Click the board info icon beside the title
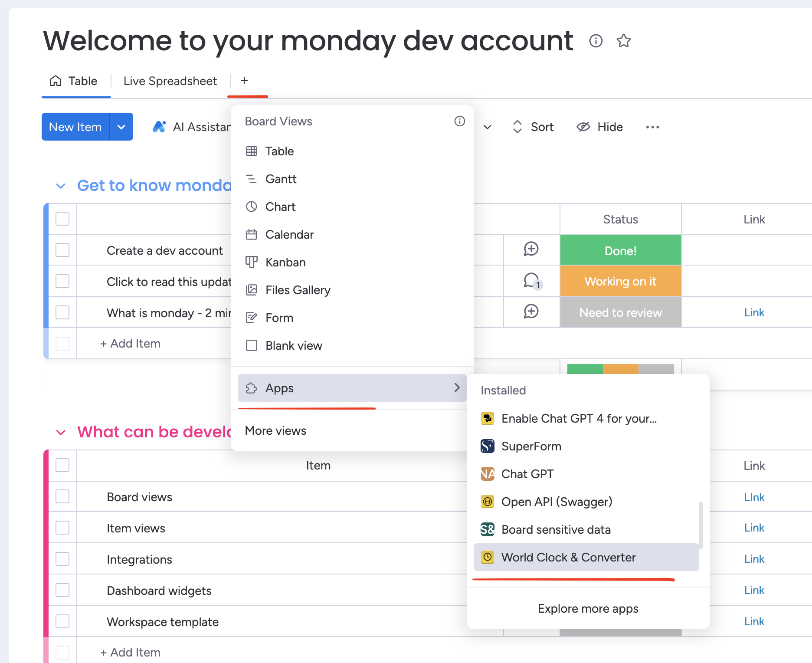The image size is (812, 663). (596, 41)
